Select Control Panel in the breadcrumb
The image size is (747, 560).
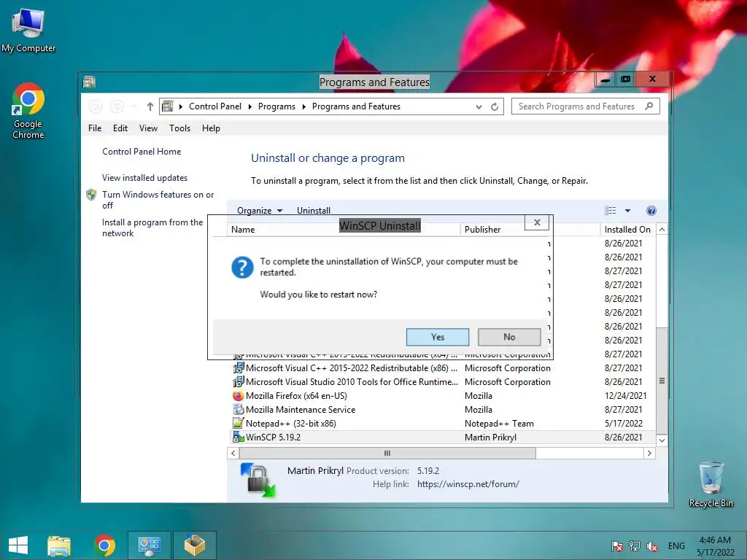click(x=215, y=106)
